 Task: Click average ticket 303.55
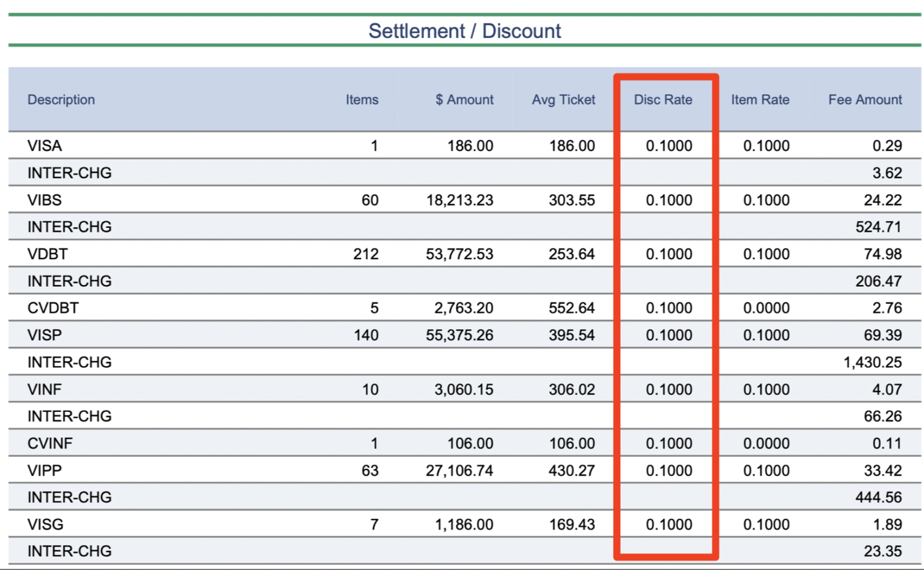571,200
